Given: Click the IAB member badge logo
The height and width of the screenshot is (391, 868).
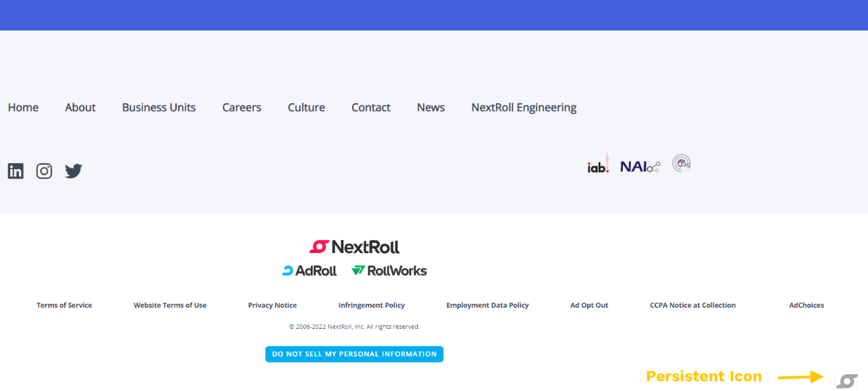Looking at the screenshot, I should pyautogui.click(x=598, y=164).
